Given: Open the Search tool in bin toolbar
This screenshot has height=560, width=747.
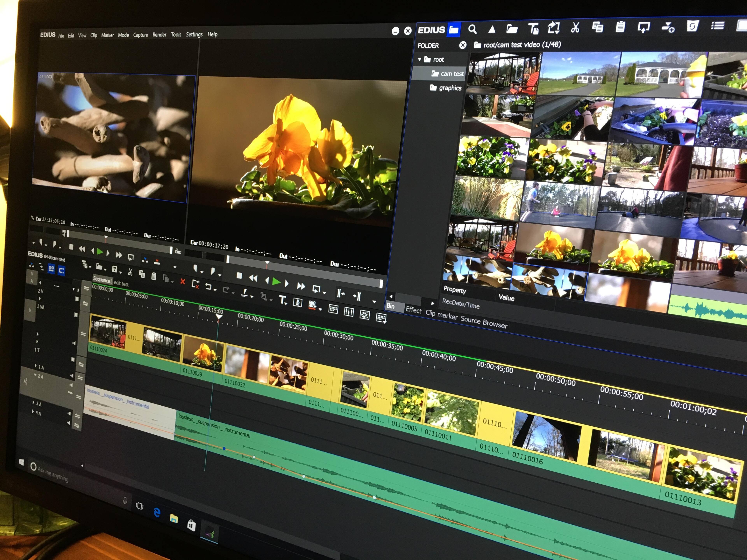Looking at the screenshot, I should (x=473, y=29).
